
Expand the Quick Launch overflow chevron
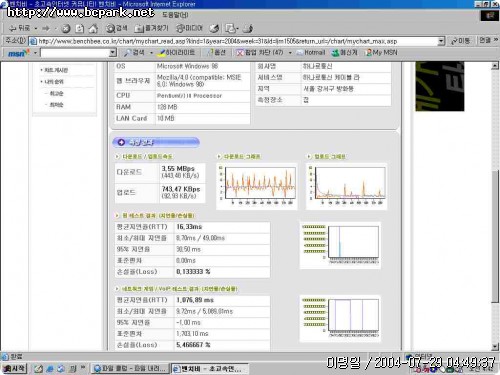coord(83,368)
